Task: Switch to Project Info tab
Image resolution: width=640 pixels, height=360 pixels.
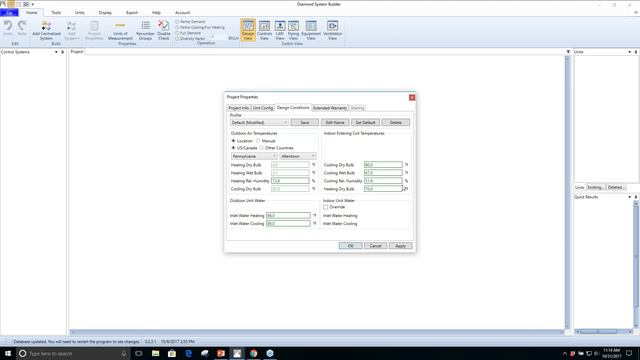Action: pos(239,108)
